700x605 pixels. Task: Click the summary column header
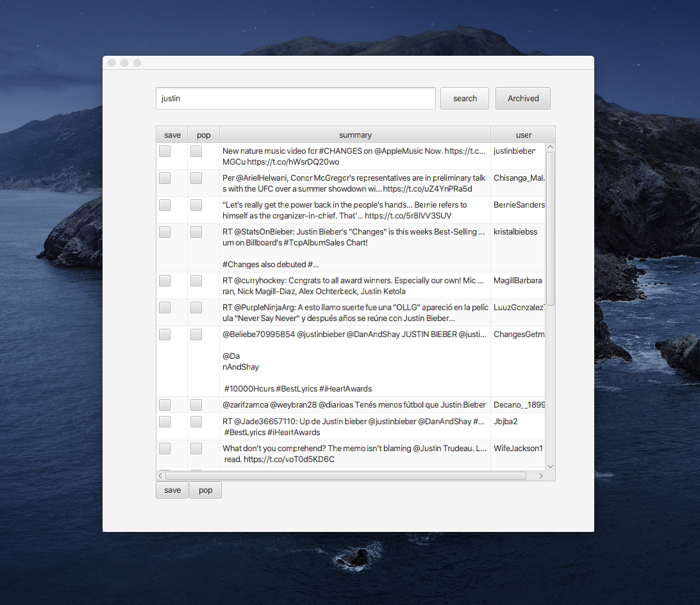point(355,135)
